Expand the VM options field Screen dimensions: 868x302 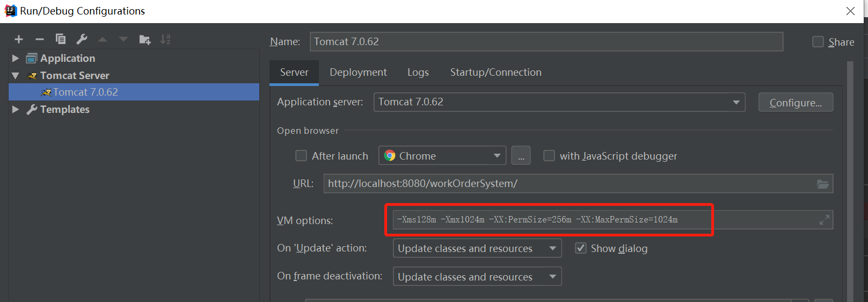coord(825,220)
